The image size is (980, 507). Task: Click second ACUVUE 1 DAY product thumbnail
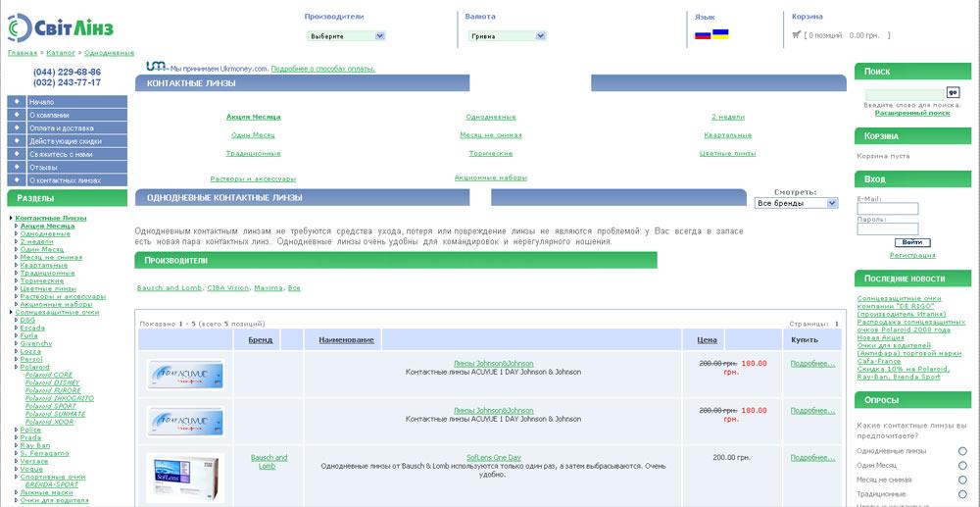(185, 422)
